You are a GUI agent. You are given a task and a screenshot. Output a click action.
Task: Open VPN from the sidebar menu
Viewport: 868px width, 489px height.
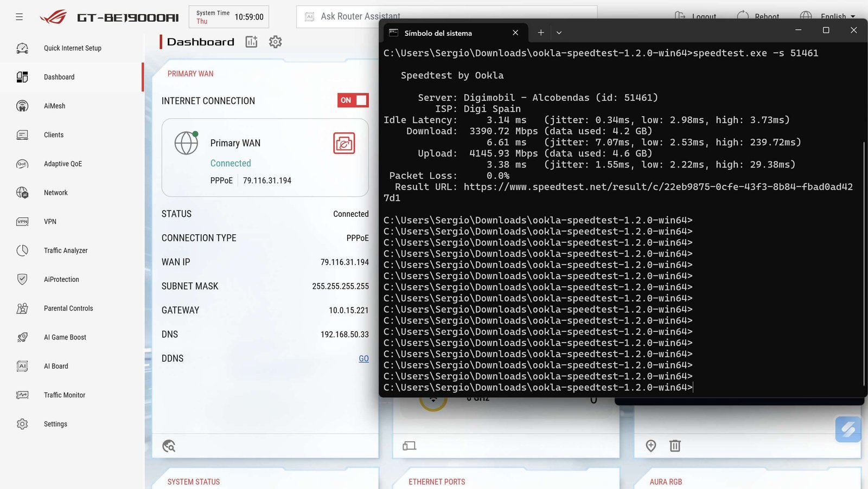point(50,221)
